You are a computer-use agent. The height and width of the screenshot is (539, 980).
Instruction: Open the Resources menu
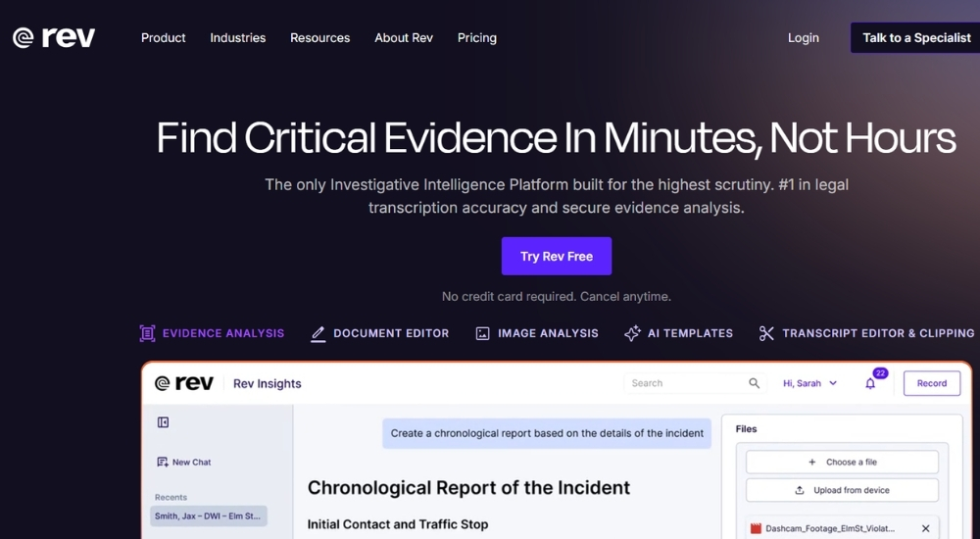[x=320, y=37]
